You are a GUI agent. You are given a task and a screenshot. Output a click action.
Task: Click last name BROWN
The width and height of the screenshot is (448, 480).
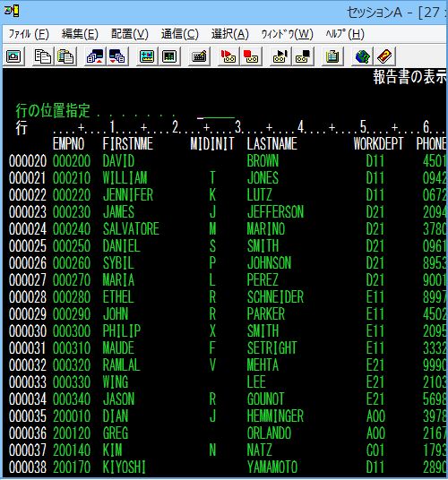263,161
